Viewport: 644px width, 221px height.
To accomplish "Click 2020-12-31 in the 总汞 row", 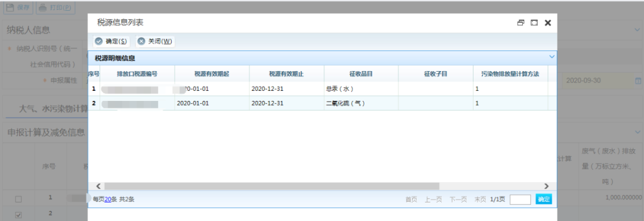I will (x=268, y=88).
